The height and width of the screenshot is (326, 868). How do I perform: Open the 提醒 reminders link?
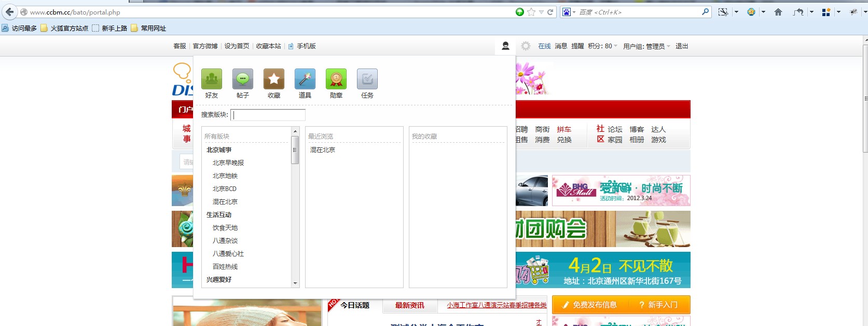point(577,46)
